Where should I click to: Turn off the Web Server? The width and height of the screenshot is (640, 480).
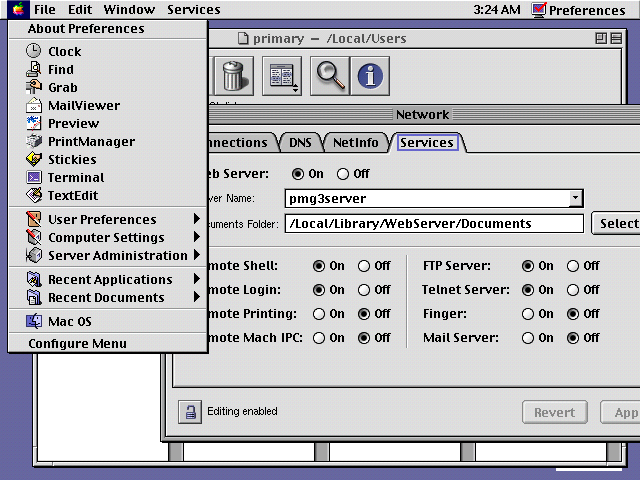point(344,174)
